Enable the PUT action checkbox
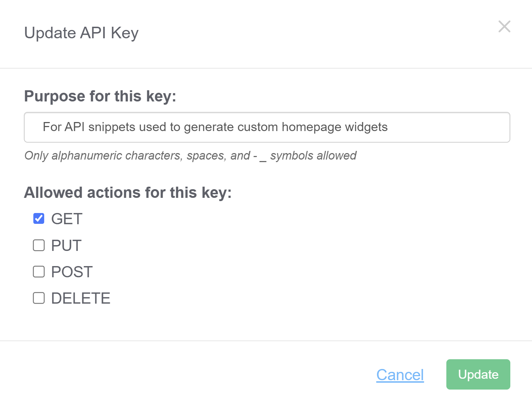Viewport: 532px width, 404px height. click(39, 245)
